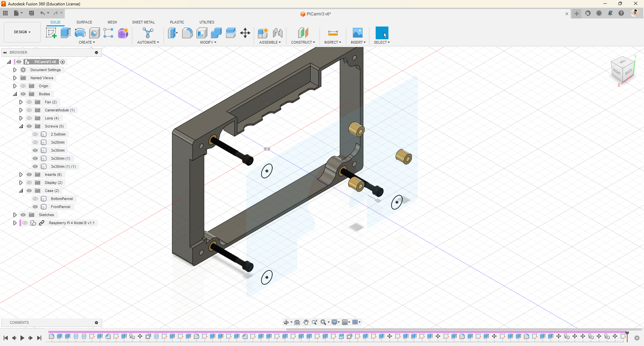Viewport: 644px width, 346px height.
Task: Select the Press Pull tool
Action: click(x=173, y=33)
